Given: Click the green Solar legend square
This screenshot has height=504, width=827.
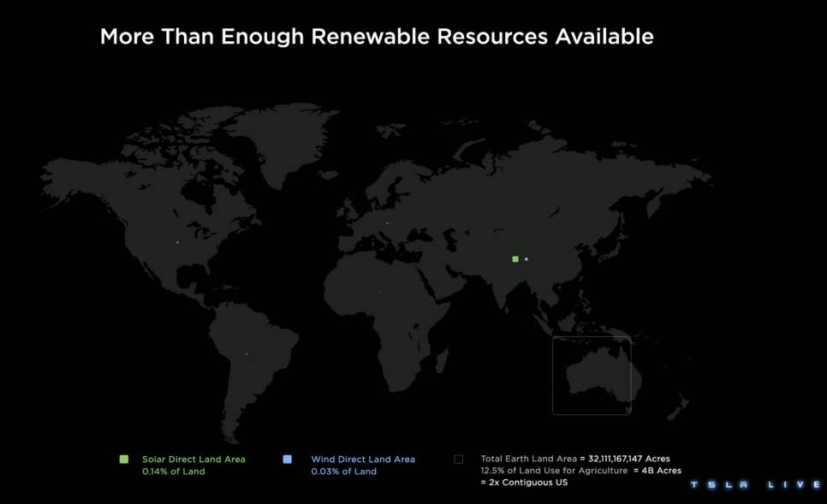Looking at the screenshot, I should pos(124,460).
